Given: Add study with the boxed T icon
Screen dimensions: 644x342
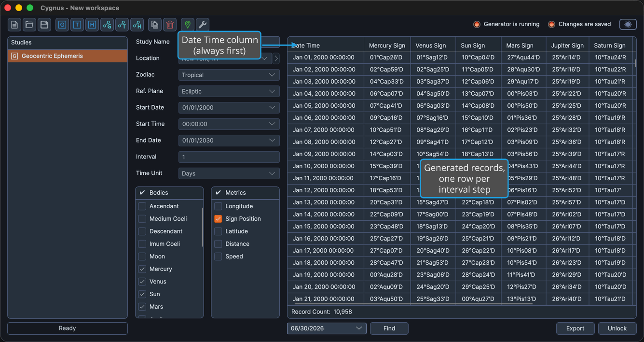Looking at the screenshot, I should point(77,25).
